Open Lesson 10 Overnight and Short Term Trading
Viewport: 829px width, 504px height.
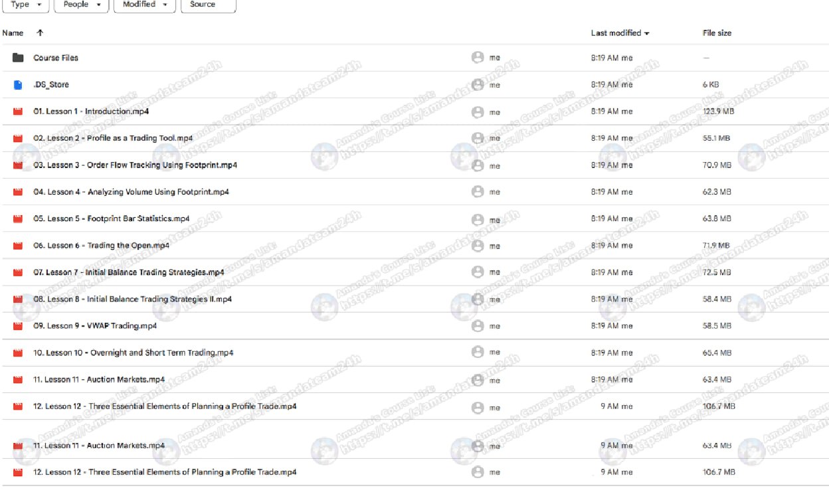133,353
